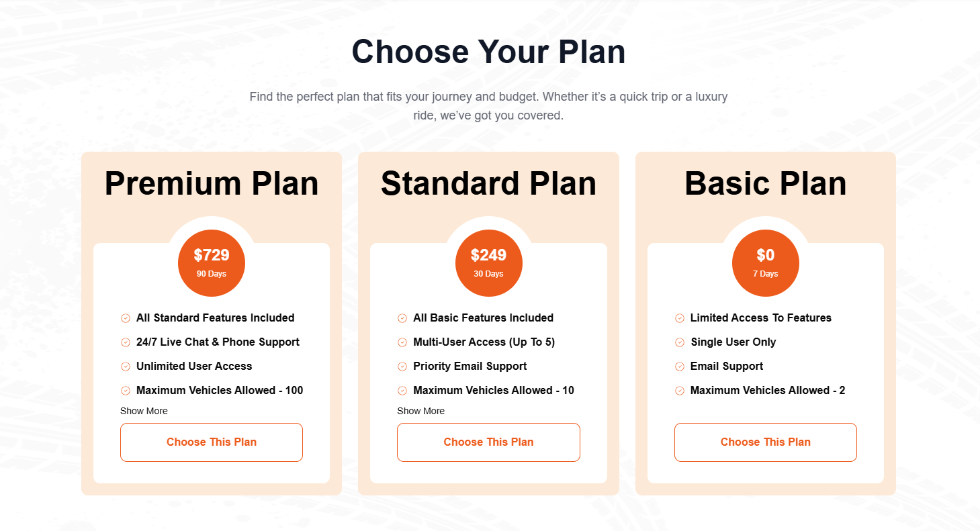This screenshot has height=531, width=980.
Task: Expand Show More in Premium Plan
Action: pyautogui.click(x=144, y=411)
